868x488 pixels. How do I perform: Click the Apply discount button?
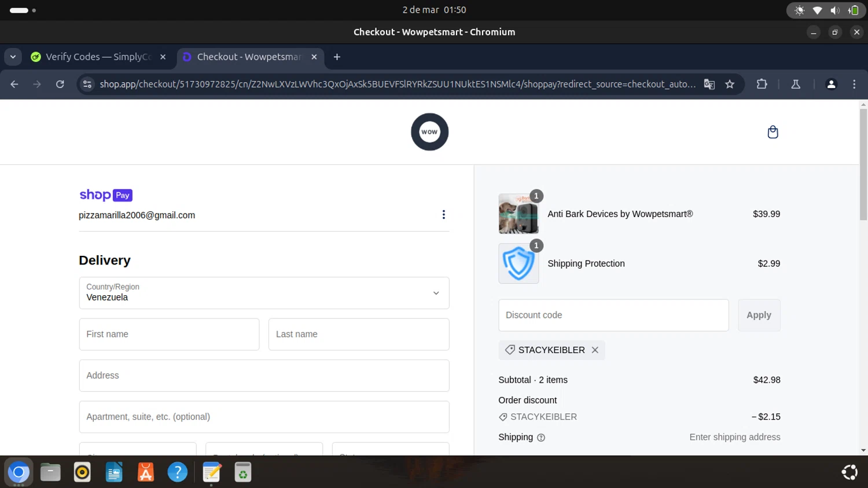pos(759,315)
